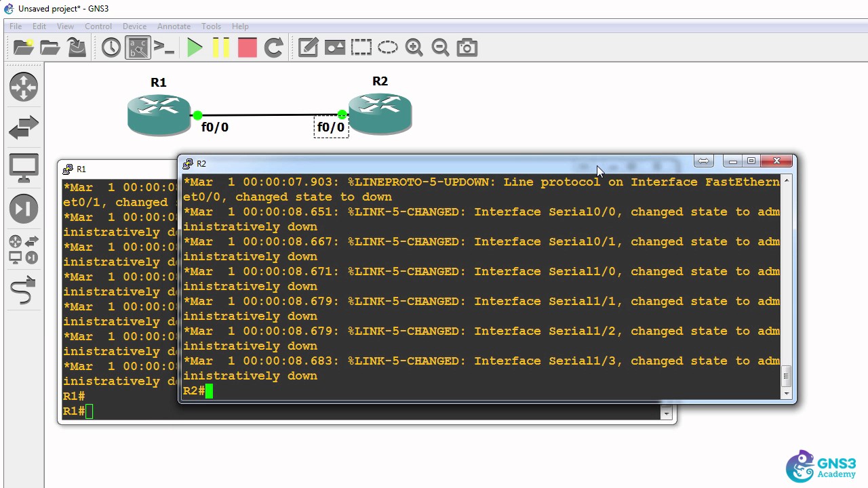Click the Serial1/3 log line in R2
Screen dimensions: 868x488
pos(481,368)
